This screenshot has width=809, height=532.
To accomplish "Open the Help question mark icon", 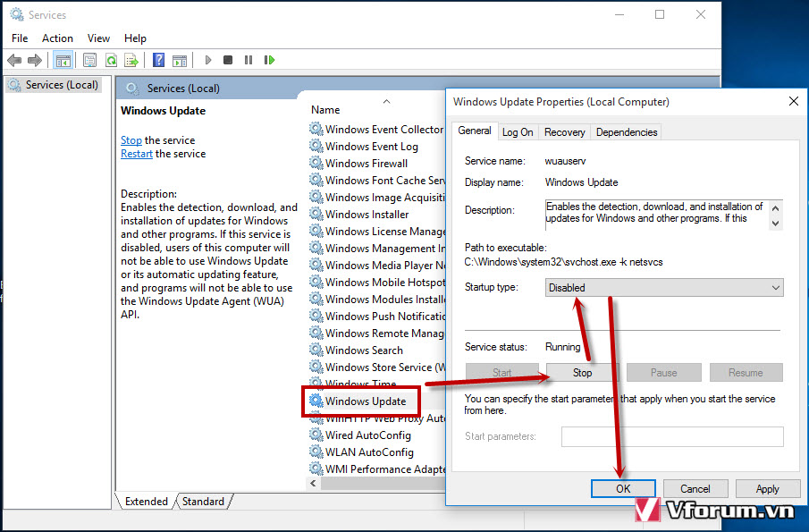I will (x=158, y=61).
